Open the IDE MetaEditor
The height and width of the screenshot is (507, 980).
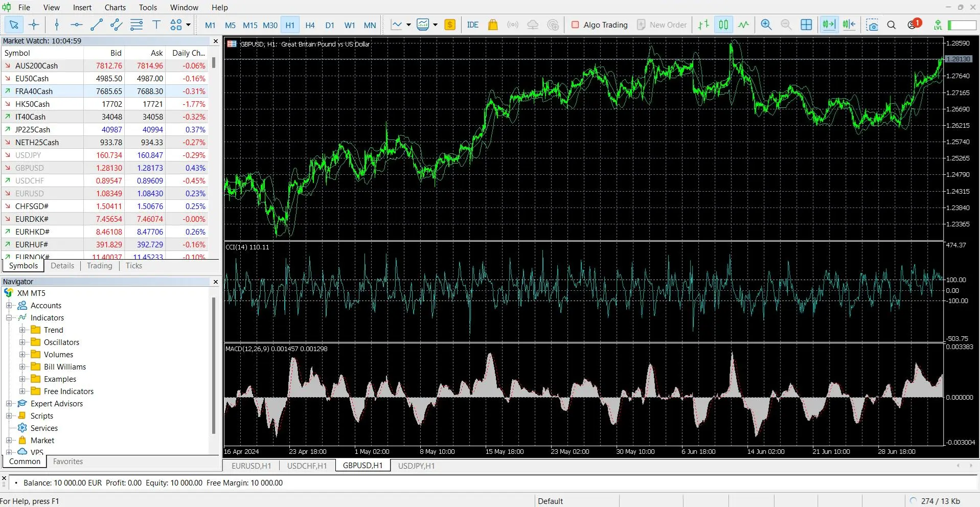473,25
